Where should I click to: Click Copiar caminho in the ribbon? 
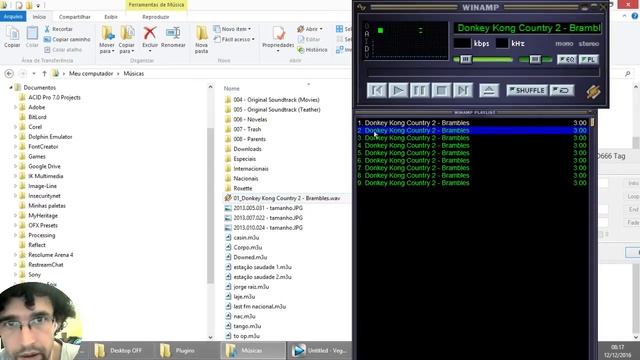[67, 39]
